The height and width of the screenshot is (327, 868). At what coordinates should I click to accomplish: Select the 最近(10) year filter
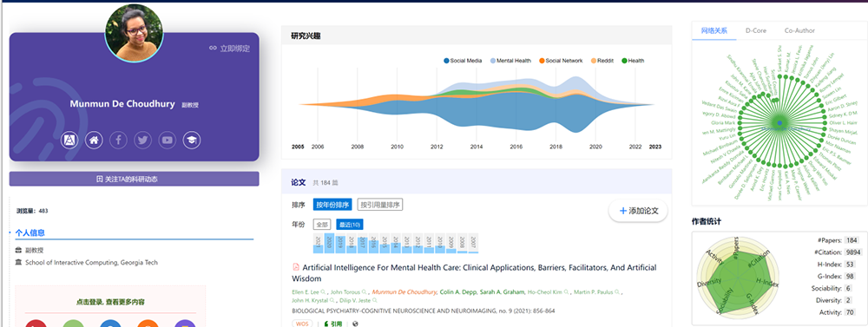[349, 225]
